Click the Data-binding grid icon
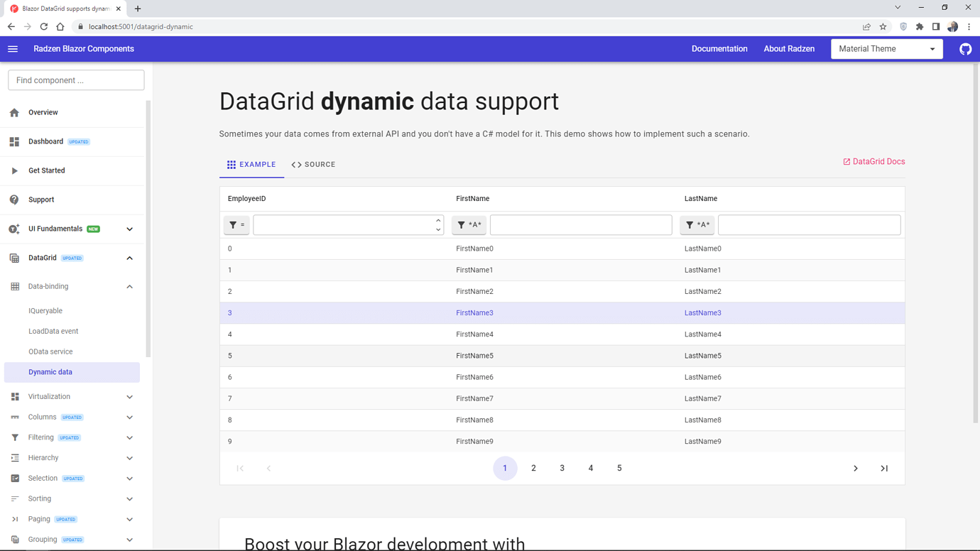 tap(15, 287)
